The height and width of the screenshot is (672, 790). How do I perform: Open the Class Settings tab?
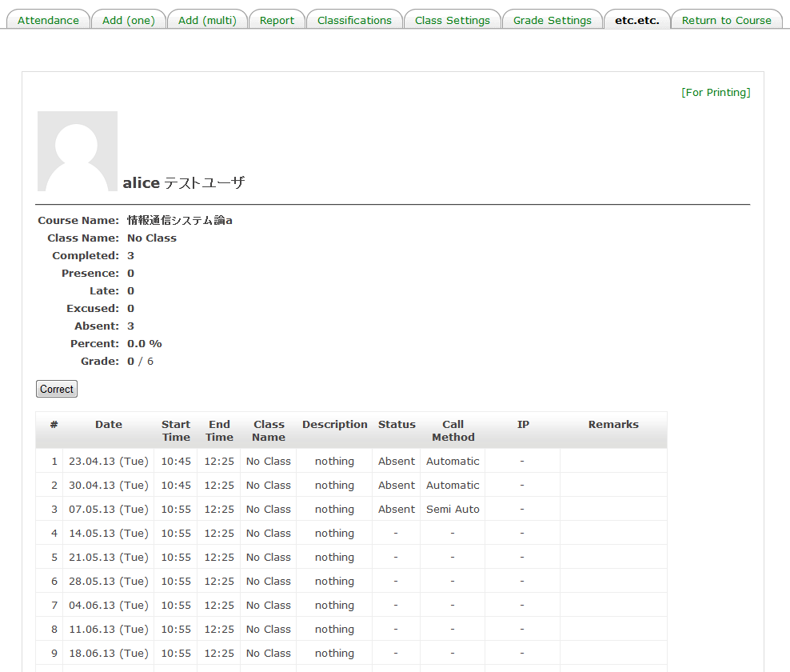point(452,20)
